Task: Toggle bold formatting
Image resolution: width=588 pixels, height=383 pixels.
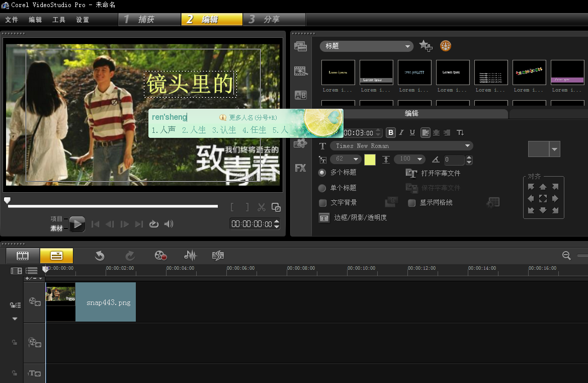Action: pyautogui.click(x=391, y=132)
